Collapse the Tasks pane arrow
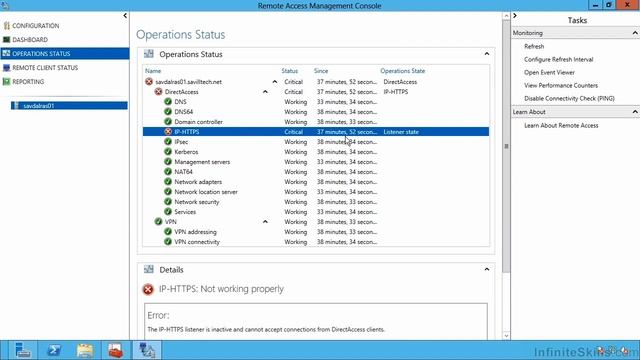Image resolution: width=640 pixels, height=360 pixels. [x=515, y=16]
